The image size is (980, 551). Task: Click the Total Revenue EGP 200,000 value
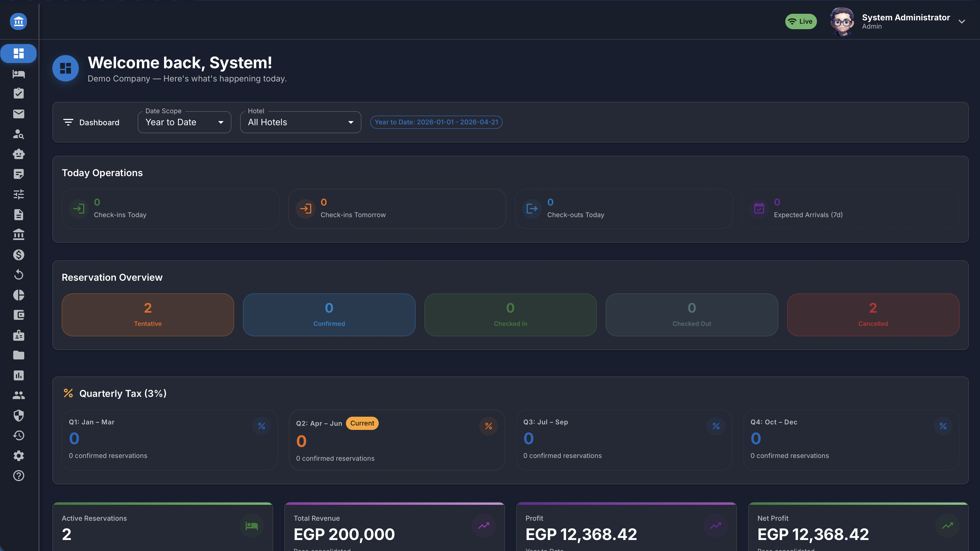click(344, 534)
